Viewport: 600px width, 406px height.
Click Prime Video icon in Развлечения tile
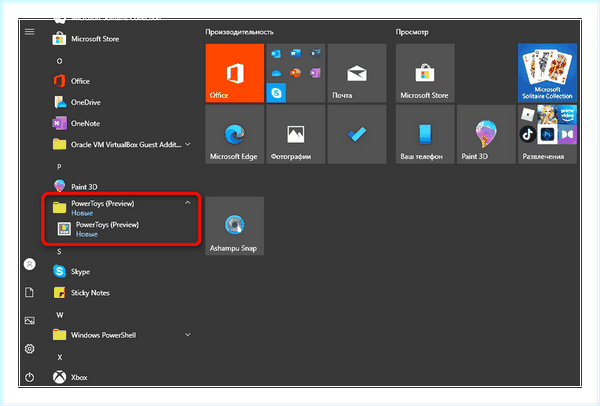(567, 114)
